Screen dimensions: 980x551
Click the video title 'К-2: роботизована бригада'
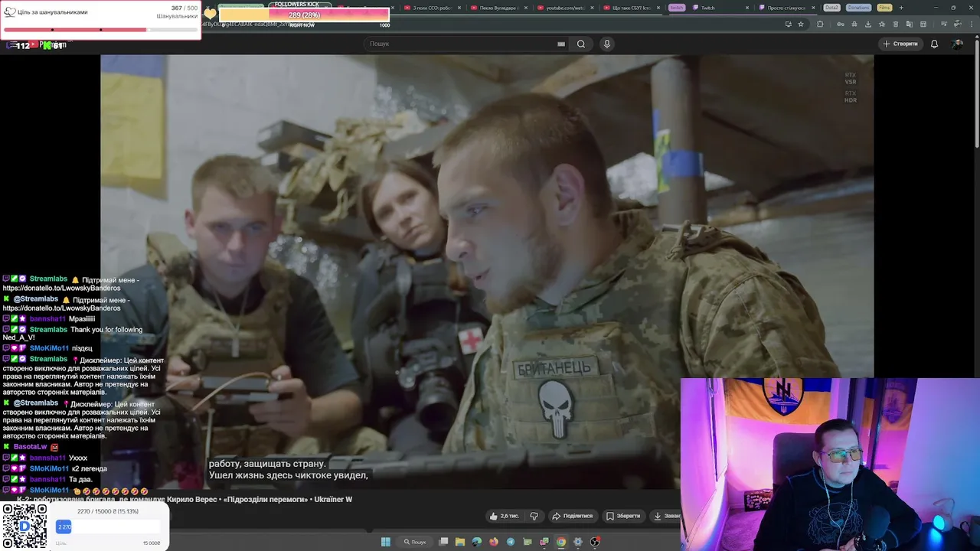coord(184,499)
